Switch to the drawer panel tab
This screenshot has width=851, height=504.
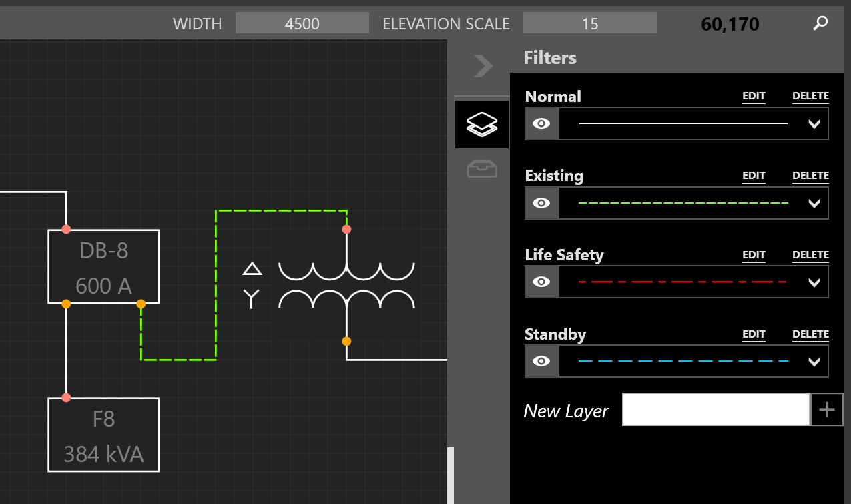click(x=481, y=169)
